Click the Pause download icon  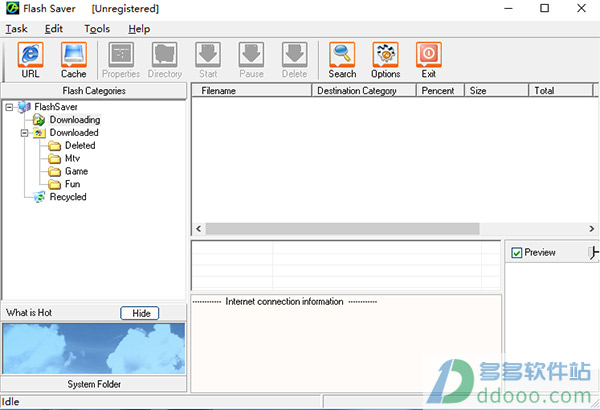[x=251, y=55]
